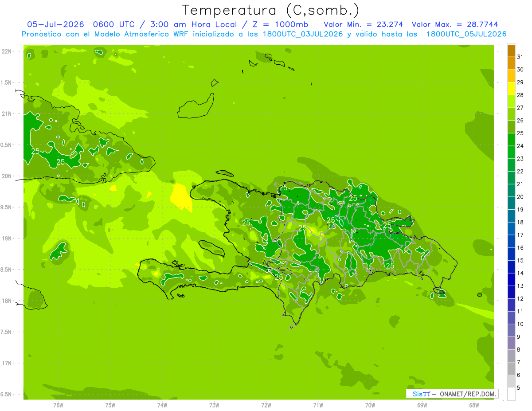Image resolution: width=532 pixels, height=411 pixels.
Task: Click the Valor Min. = 23.274 text
Action: (x=363, y=24)
